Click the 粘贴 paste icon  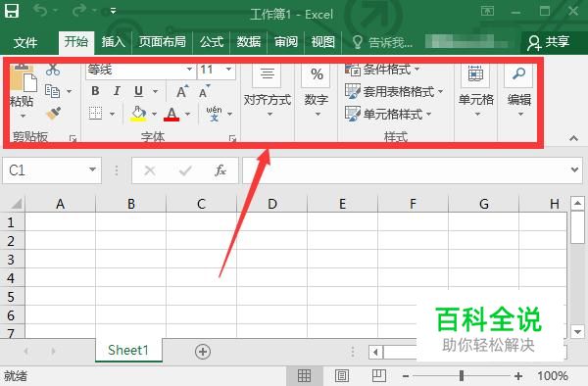pos(24,78)
